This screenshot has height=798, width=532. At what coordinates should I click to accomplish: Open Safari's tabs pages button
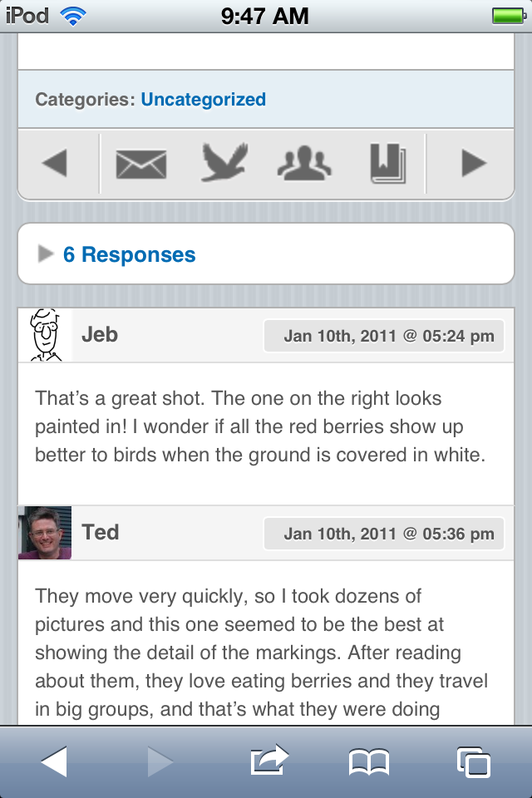click(473, 761)
